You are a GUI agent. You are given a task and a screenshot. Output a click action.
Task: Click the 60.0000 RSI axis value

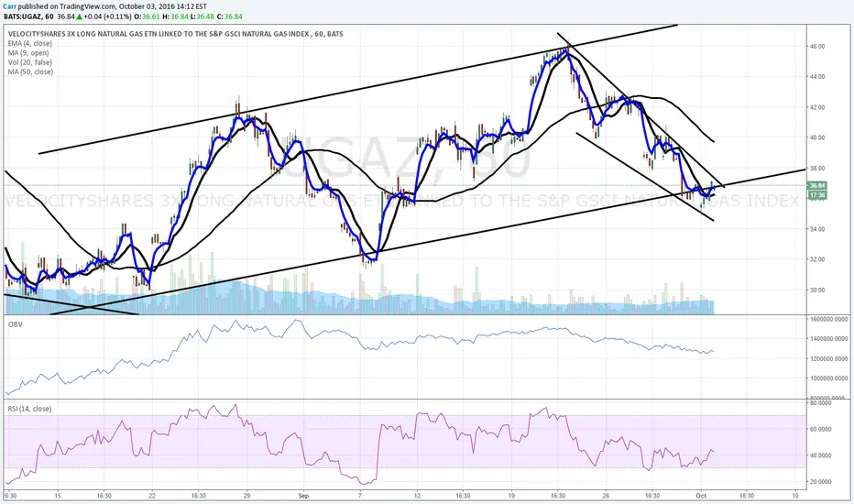(820, 430)
